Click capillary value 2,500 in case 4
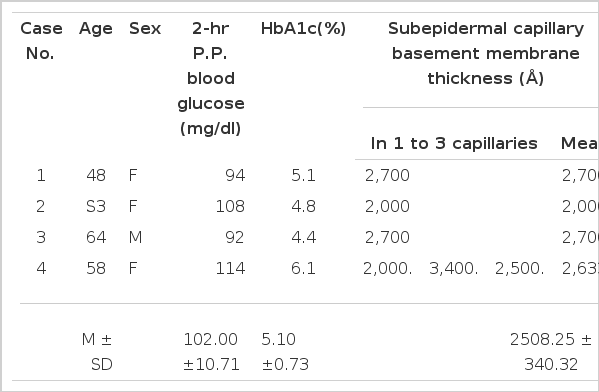The width and height of the screenshot is (599, 392). [x=520, y=268]
